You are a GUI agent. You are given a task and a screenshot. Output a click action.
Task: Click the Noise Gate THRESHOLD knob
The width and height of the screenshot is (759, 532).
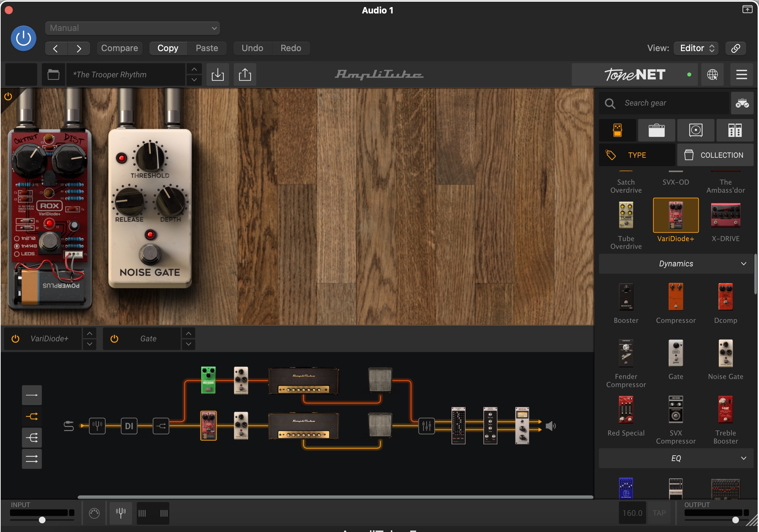pos(150,157)
